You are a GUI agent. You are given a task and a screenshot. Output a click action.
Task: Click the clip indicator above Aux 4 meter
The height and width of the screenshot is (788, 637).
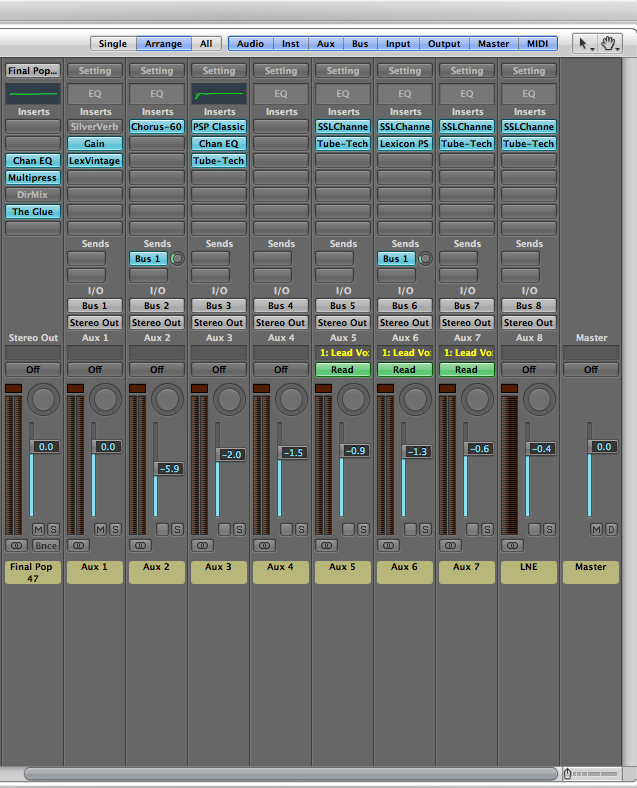click(261, 388)
